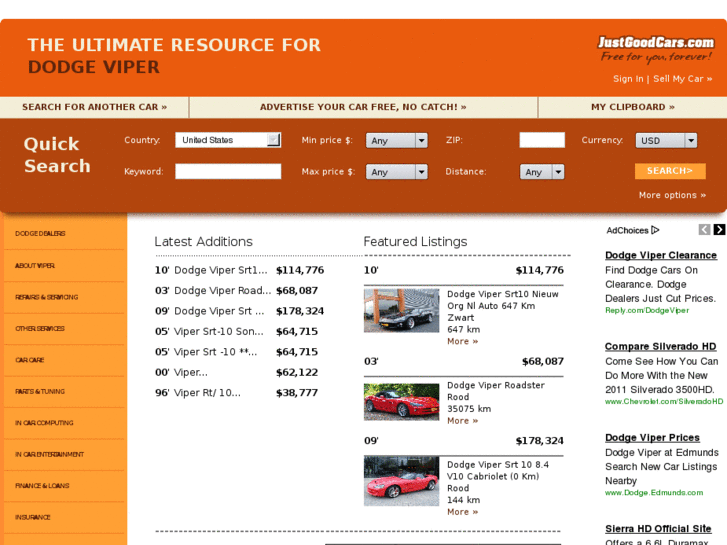Click More link under 35075 km
The width and height of the screenshot is (727, 545).
(462, 421)
